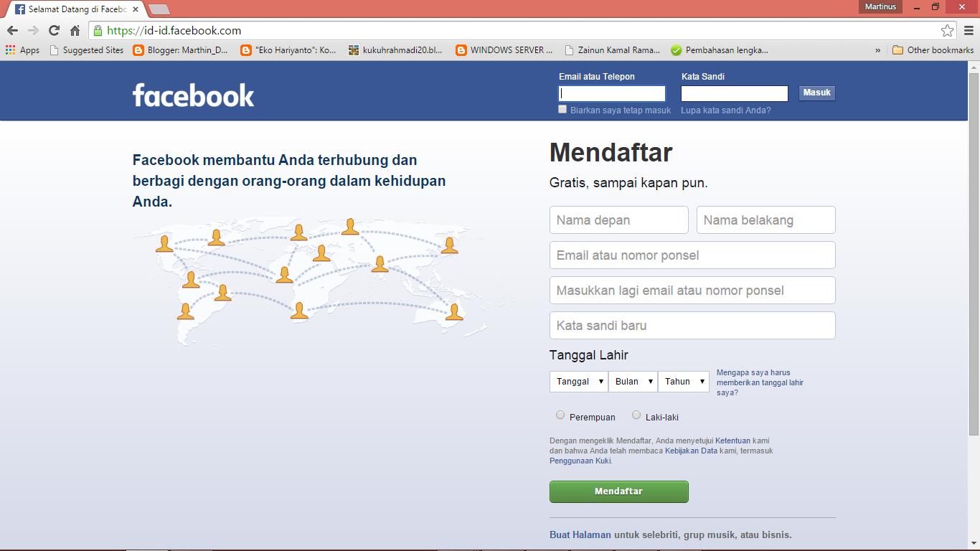Open the Apps grid shortcut

click(x=22, y=50)
